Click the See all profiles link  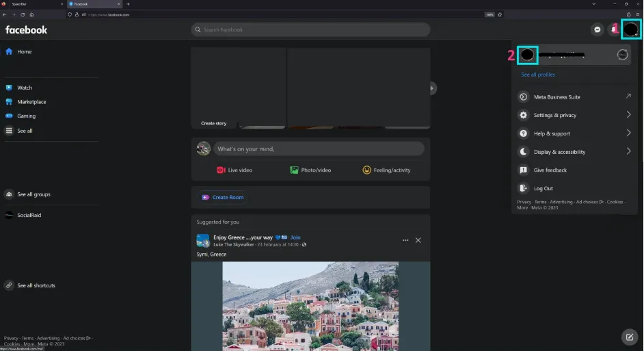click(x=537, y=75)
